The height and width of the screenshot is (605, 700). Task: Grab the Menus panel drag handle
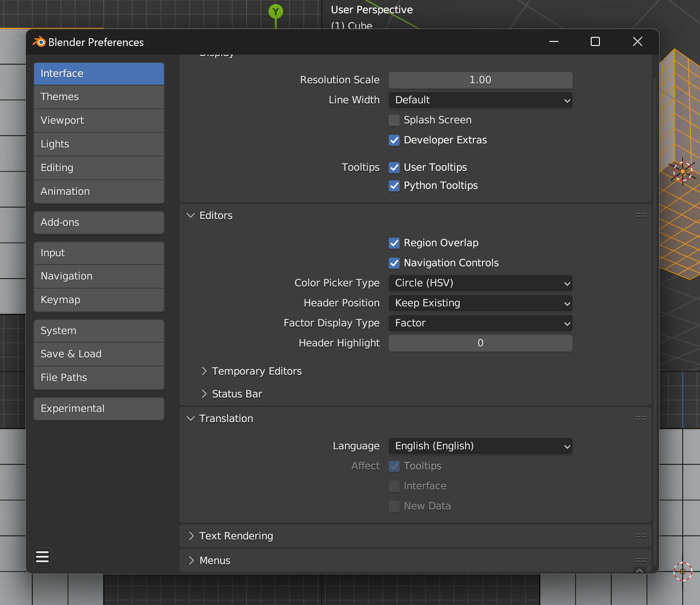click(641, 560)
